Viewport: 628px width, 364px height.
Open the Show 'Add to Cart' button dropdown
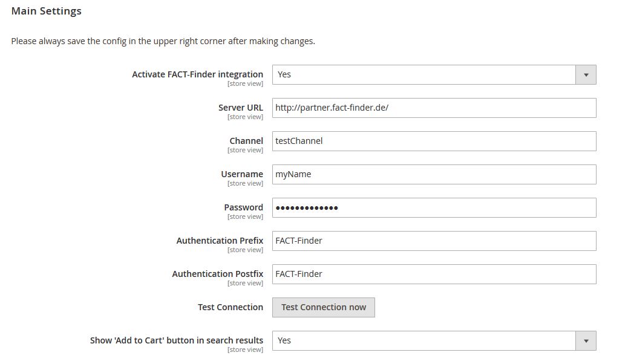pos(434,341)
